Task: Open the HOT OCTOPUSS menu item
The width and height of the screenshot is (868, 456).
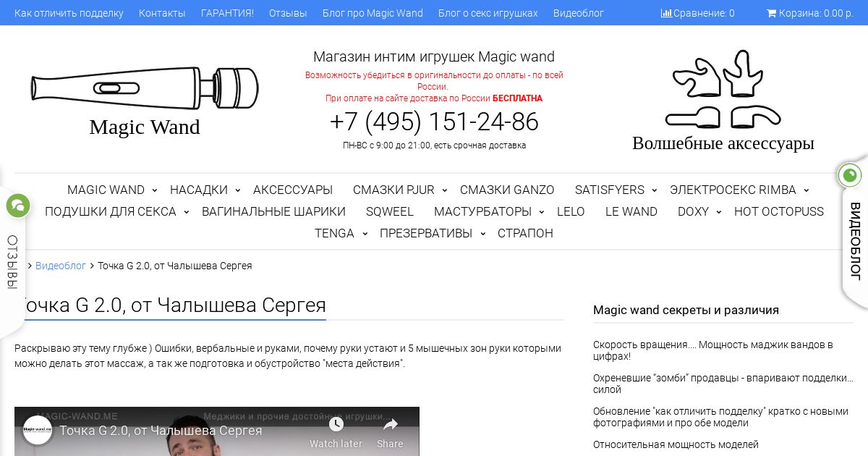Action: [x=779, y=211]
